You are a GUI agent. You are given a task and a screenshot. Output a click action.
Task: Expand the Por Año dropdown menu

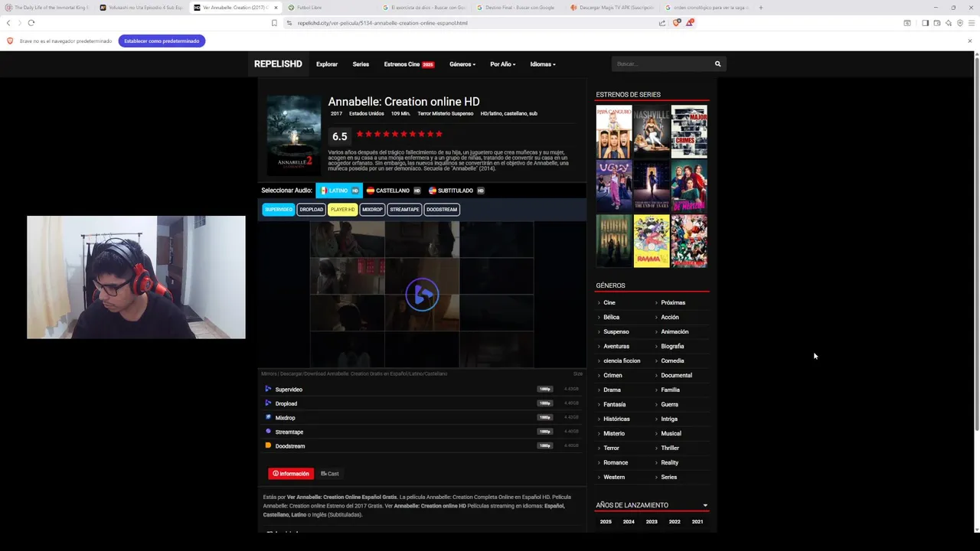click(503, 64)
